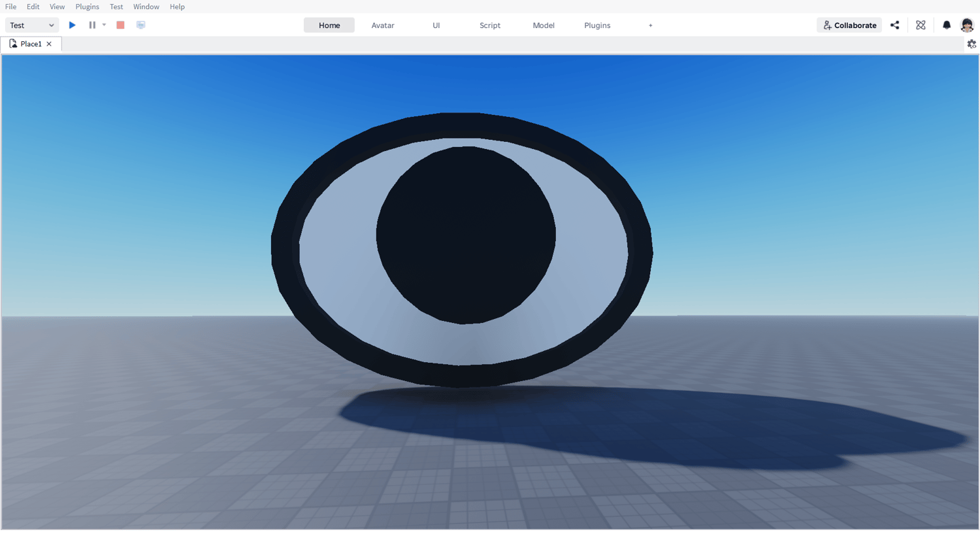Open the atom-shaped Assistant icon
The image size is (980, 551).
(x=921, y=25)
